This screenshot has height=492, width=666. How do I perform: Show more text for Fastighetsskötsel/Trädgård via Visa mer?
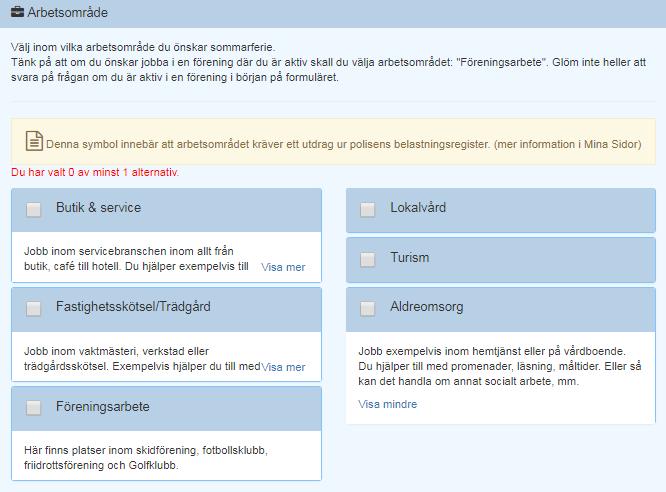[x=283, y=367]
